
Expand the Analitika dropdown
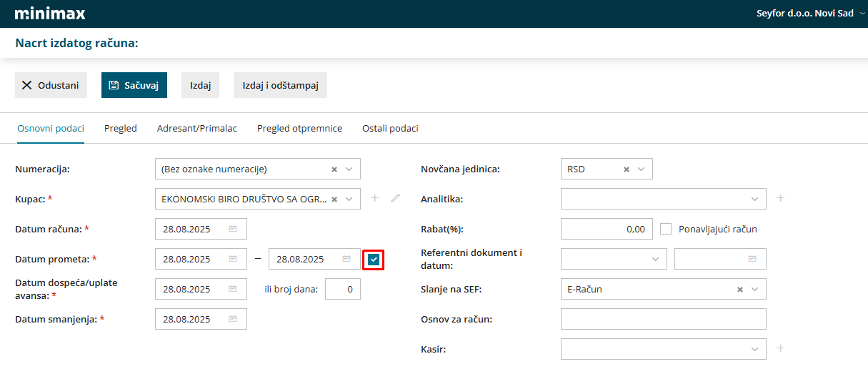pyautogui.click(x=755, y=200)
